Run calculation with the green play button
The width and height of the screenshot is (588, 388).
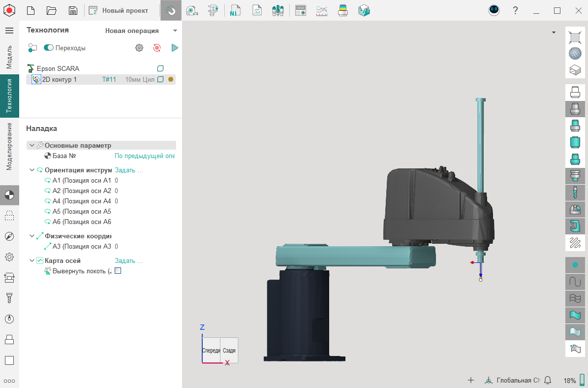174,48
